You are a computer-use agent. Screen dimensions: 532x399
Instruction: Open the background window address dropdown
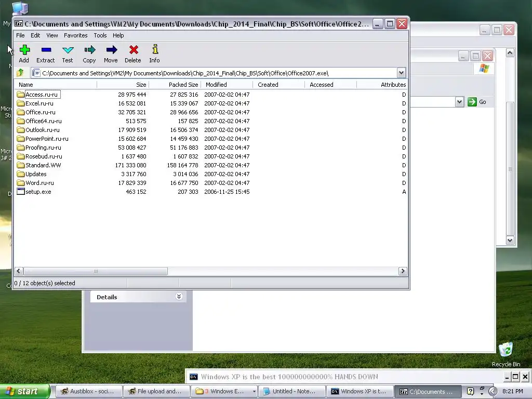[x=459, y=102]
